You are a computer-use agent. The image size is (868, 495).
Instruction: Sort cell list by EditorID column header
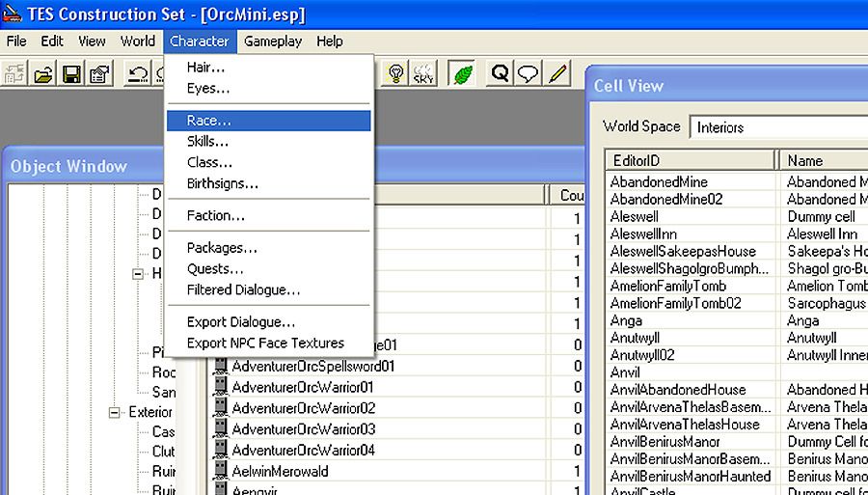pyautogui.click(x=691, y=160)
